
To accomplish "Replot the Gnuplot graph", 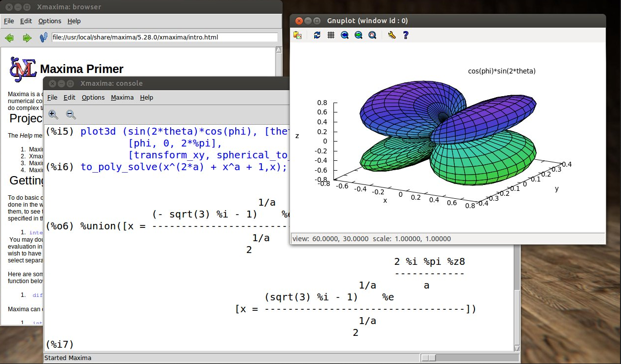I will tap(317, 35).
